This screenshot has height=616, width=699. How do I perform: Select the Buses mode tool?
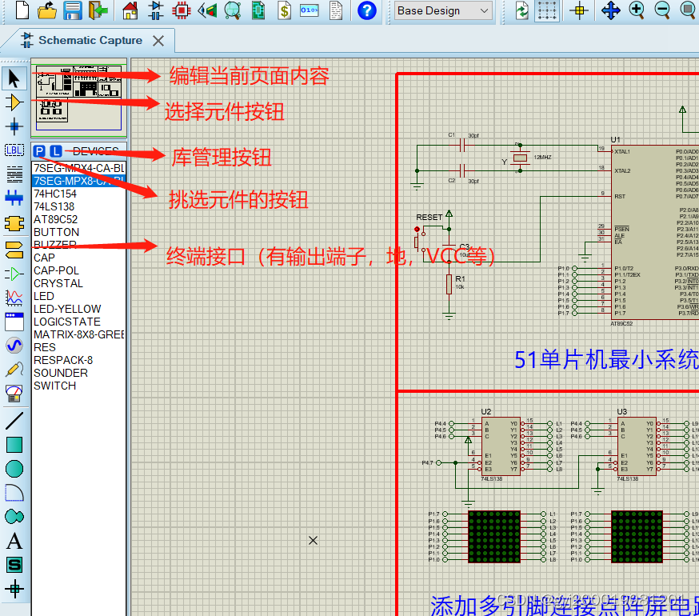tap(13, 197)
